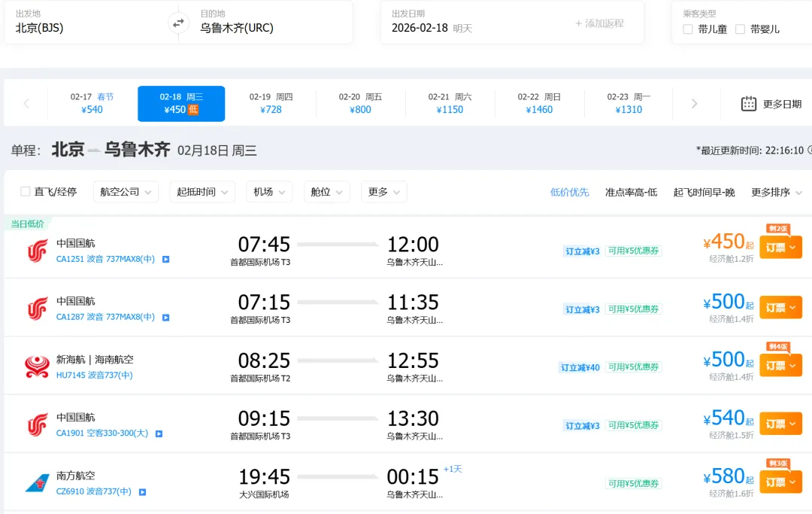This screenshot has width=812, height=514.
Task: Expand the 起抵时间 filter dropdown
Action: coord(202,192)
